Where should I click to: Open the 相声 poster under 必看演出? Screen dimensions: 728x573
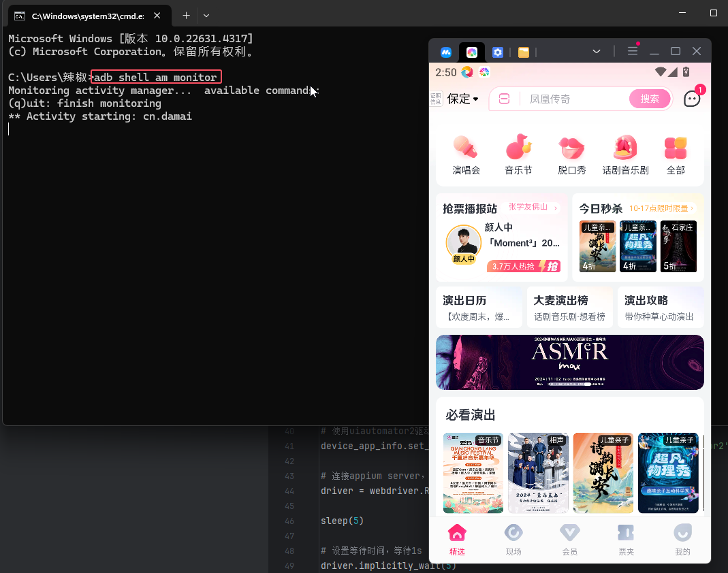click(538, 473)
